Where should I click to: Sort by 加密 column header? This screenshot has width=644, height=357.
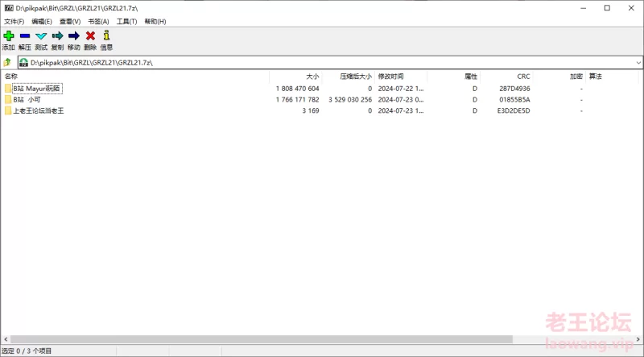click(x=559, y=77)
